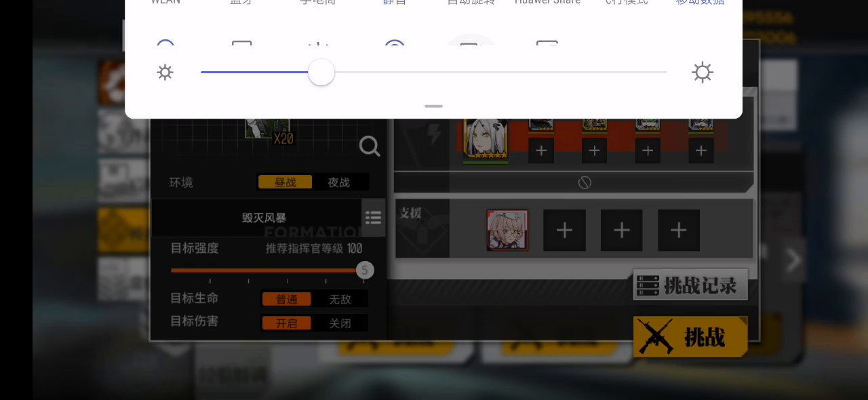Tap the 毁灭风暴 target name

pos(264,218)
